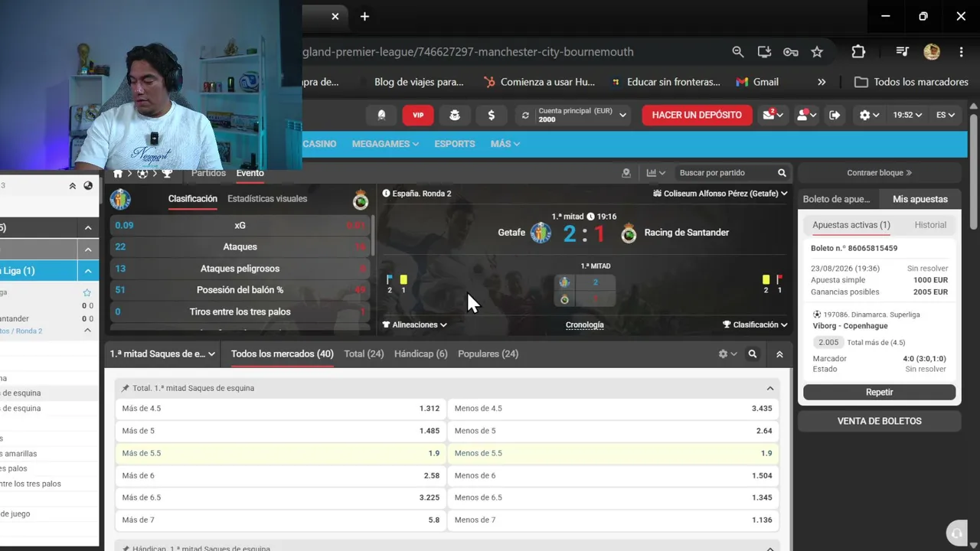This screenshot has height=551, width=980.
Task: Switch to the Estadísticas visuales tab
Action: (x=267, y=199)
